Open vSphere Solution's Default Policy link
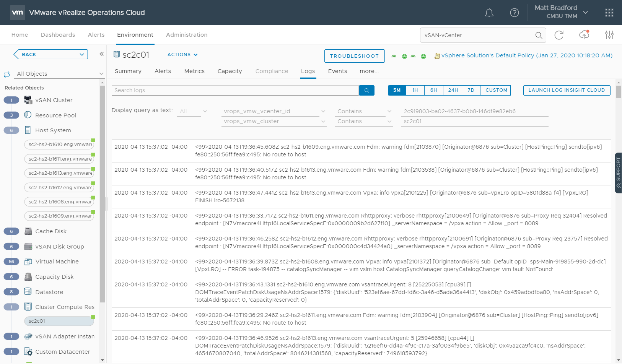 coord(527,55)
